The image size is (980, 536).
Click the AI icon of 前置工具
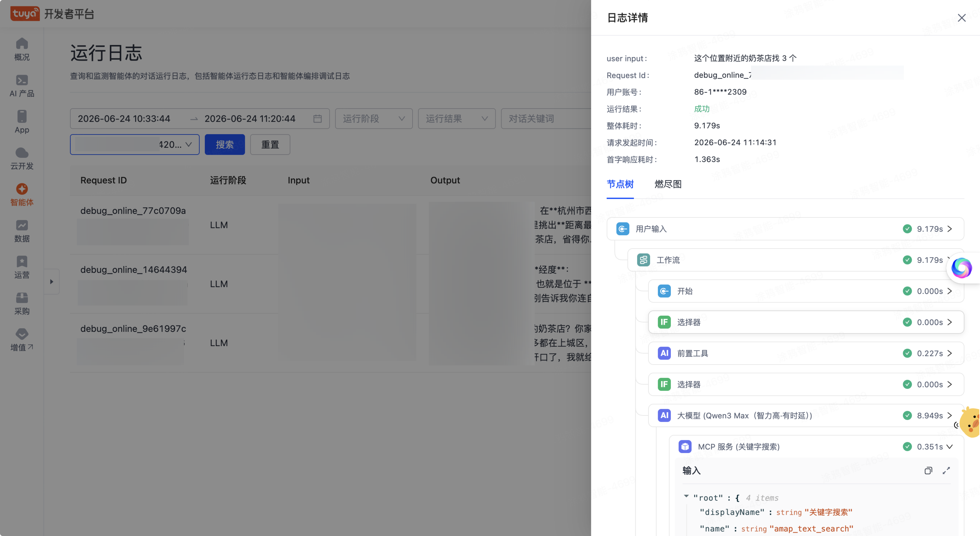coord(664,353)
